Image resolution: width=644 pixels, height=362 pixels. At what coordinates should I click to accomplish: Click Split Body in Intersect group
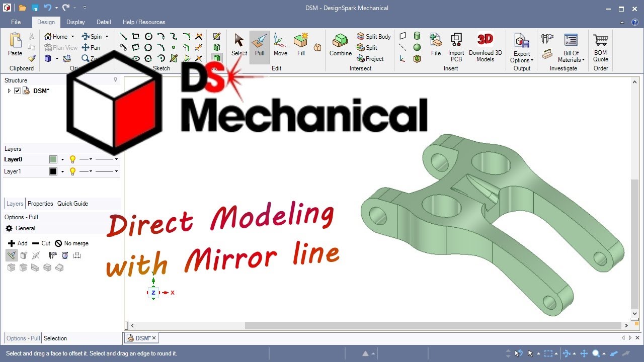(x=374, y=36)
